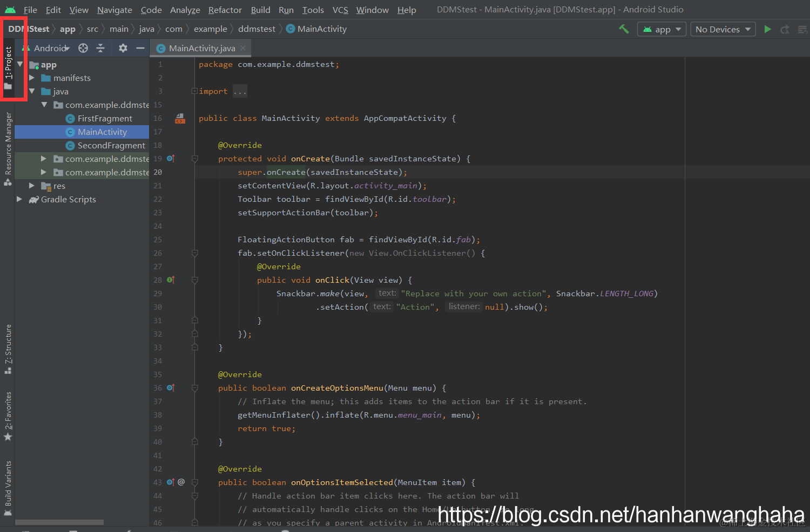
Task: Open the No Devices dropdown
Action: coord(724,29)
